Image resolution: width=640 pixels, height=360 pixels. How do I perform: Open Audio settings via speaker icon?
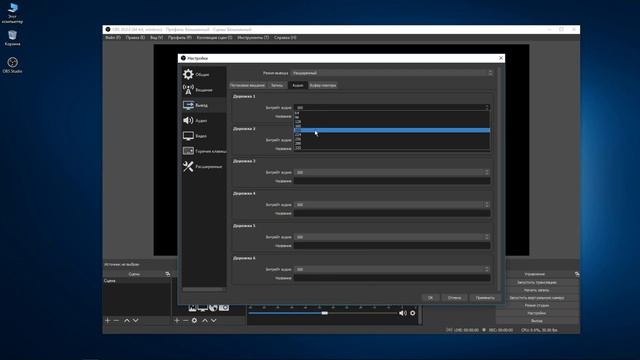pos(188,120)
